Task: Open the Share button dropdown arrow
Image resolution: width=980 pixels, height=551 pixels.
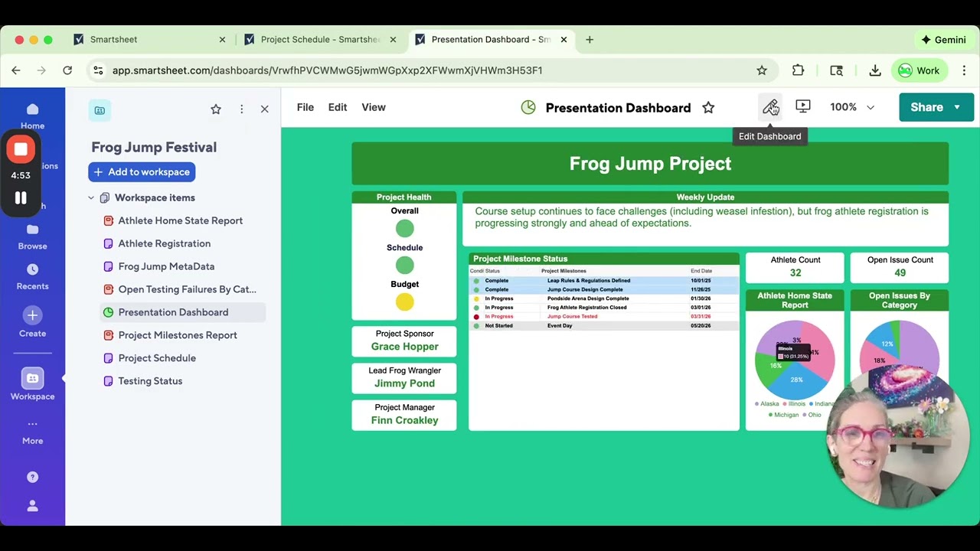Action: point(957,107)
